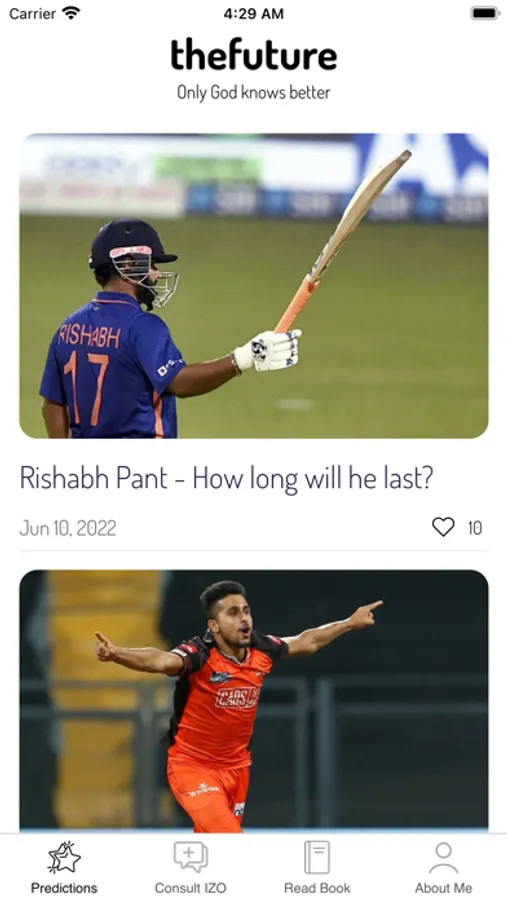
Task: Tap the like count number 10
Action: pyautogui.click(x=475, y=527)
